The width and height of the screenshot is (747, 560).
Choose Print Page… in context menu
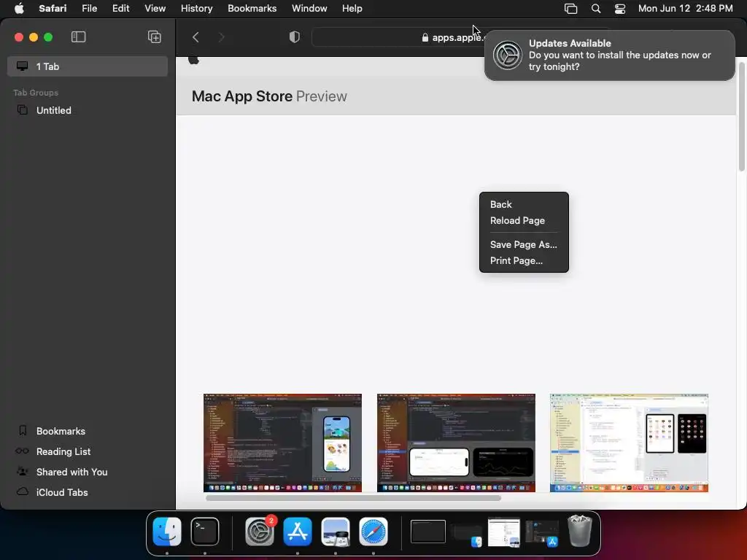524,260
